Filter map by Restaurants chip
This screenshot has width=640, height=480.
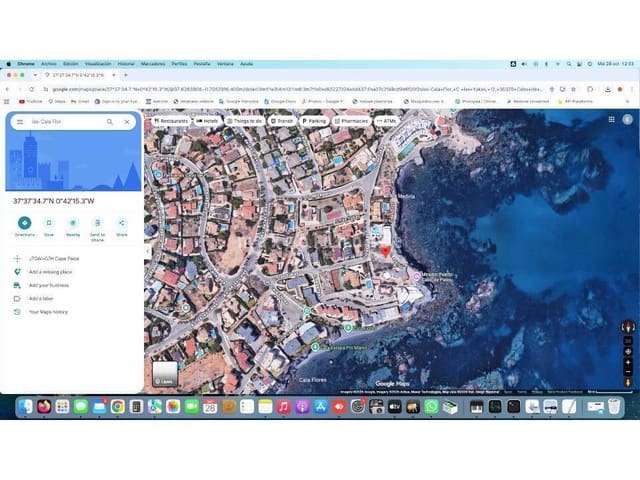[x=171, y=121]
